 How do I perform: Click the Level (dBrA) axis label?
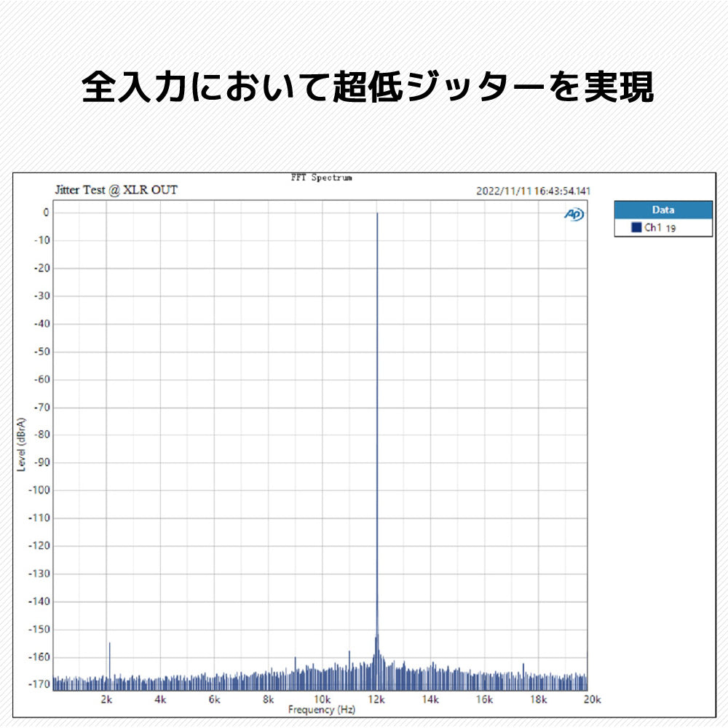[21, 444]
